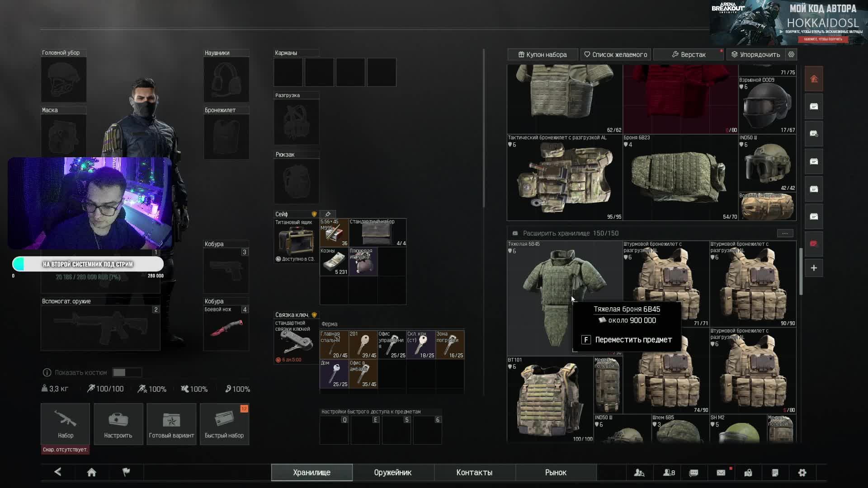Open the chat messages icon
Screen dimensions: 868x488
pos(693,473)
